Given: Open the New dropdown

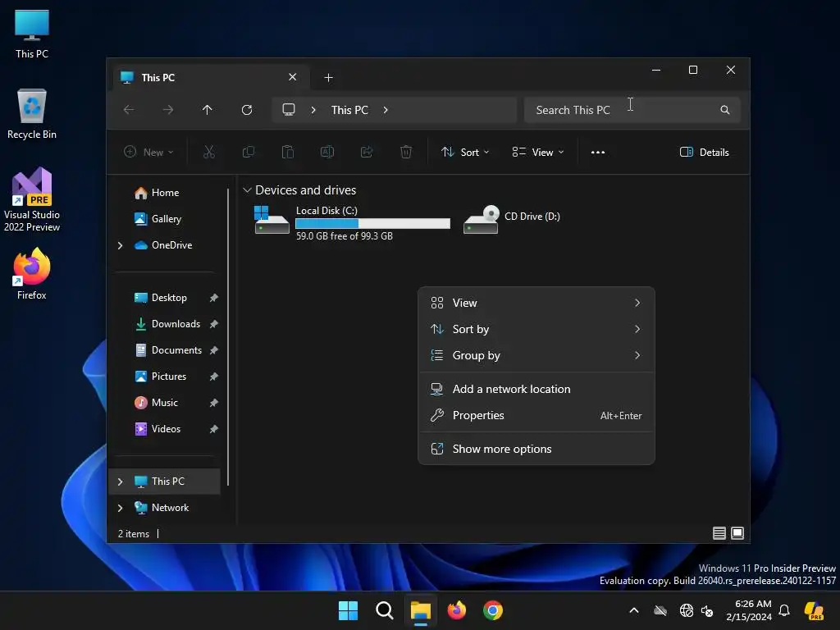Looking at the screenshot, I should pyautogui.click(x=148, y=152).
